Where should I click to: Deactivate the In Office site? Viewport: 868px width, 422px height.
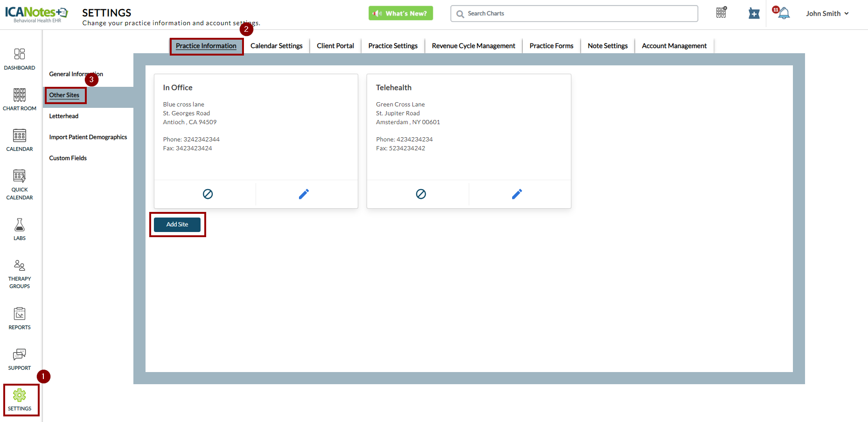pos(208,194)
